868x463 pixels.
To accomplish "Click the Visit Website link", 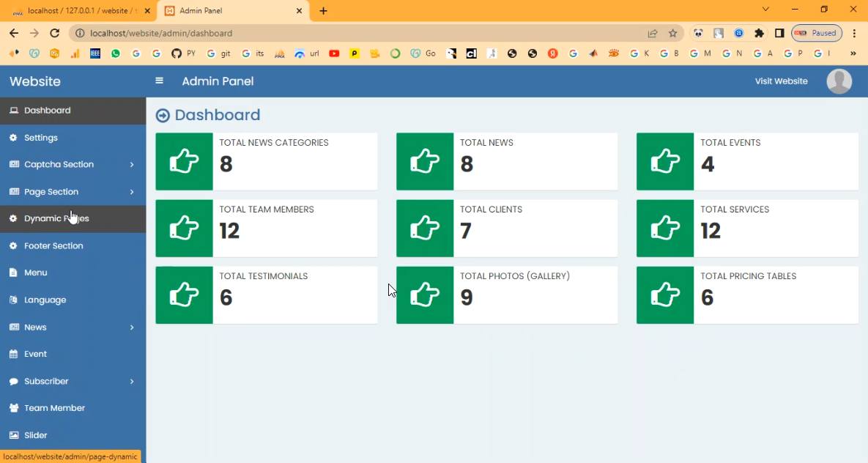I will (781, 81).
